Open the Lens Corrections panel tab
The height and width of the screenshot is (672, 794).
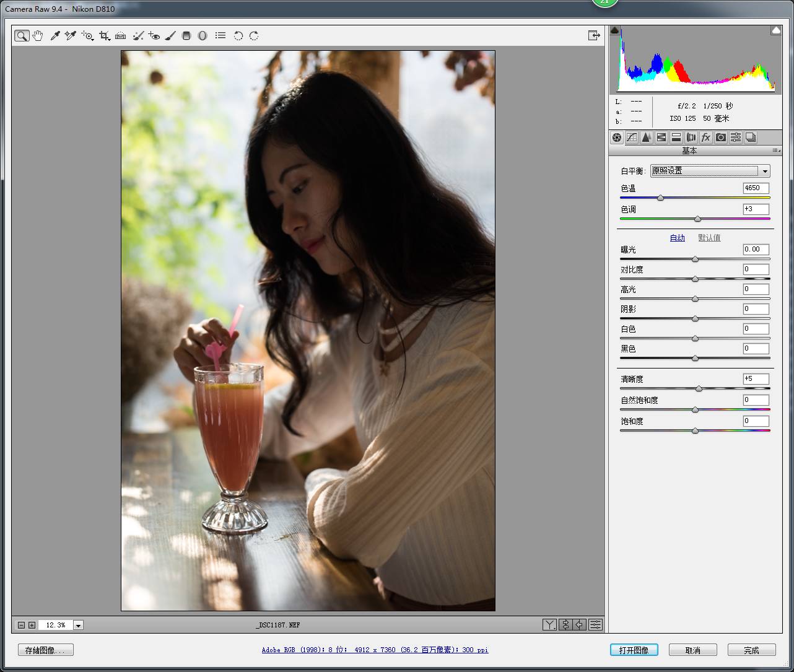(691, 137)
